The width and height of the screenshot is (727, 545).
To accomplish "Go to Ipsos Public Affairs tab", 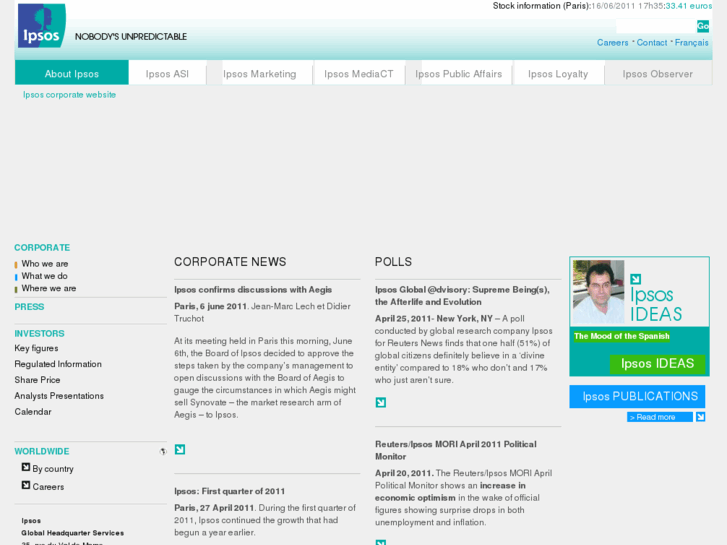I will tap(459, 74).
